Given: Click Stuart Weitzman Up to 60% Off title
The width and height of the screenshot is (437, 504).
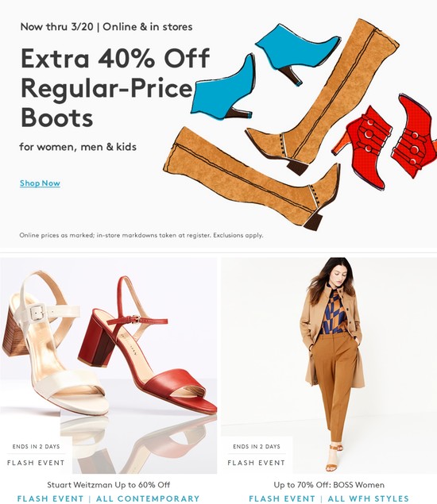Looking at the screenshot, I should pos(109,485).
